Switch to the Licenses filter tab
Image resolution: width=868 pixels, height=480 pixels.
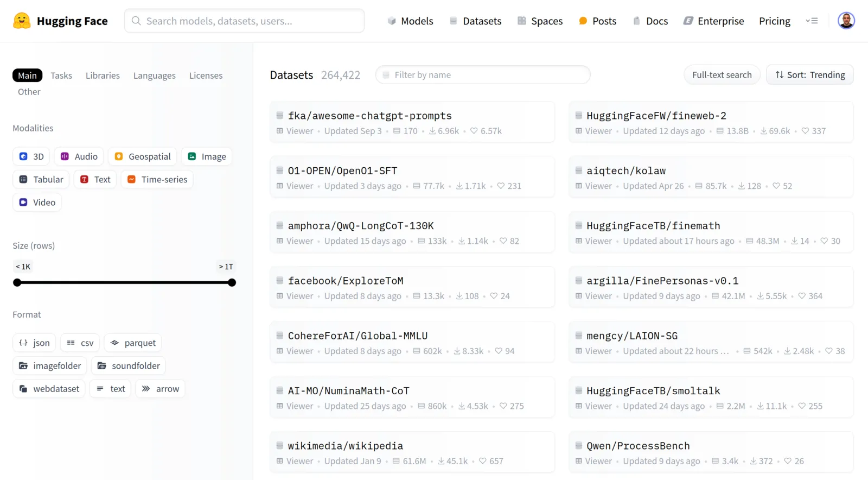(206, 75)
